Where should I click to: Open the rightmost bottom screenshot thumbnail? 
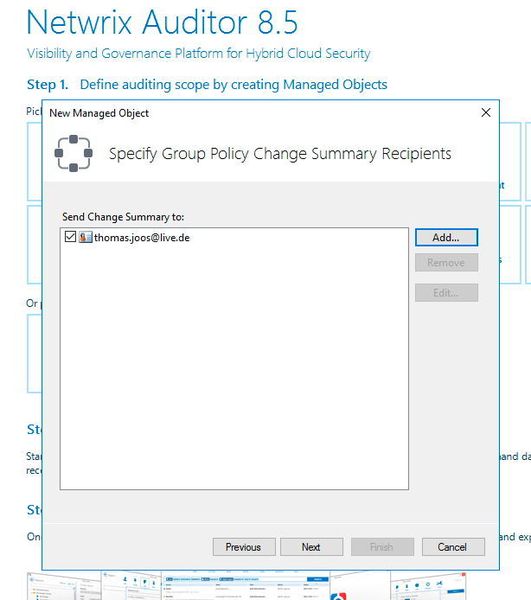(x=428, y=586)
